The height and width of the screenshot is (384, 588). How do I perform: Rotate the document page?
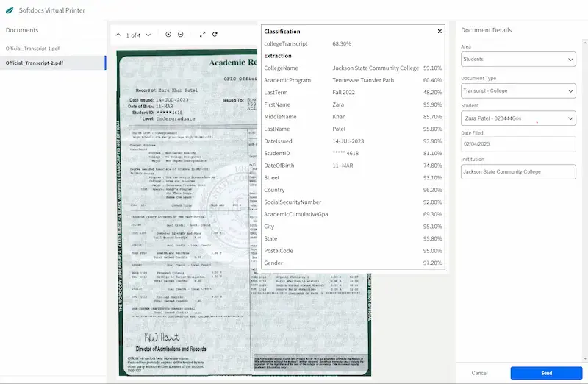215,34
